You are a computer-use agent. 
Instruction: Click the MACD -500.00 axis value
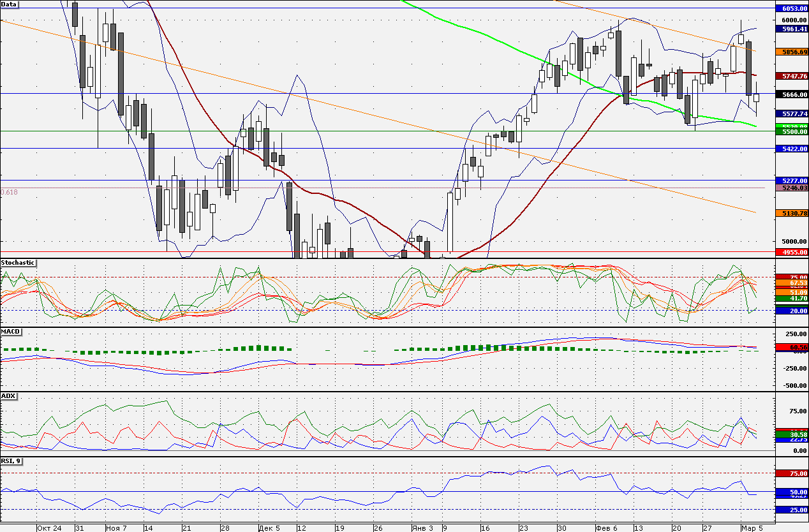pyautogui.click(x=796, y=385)
